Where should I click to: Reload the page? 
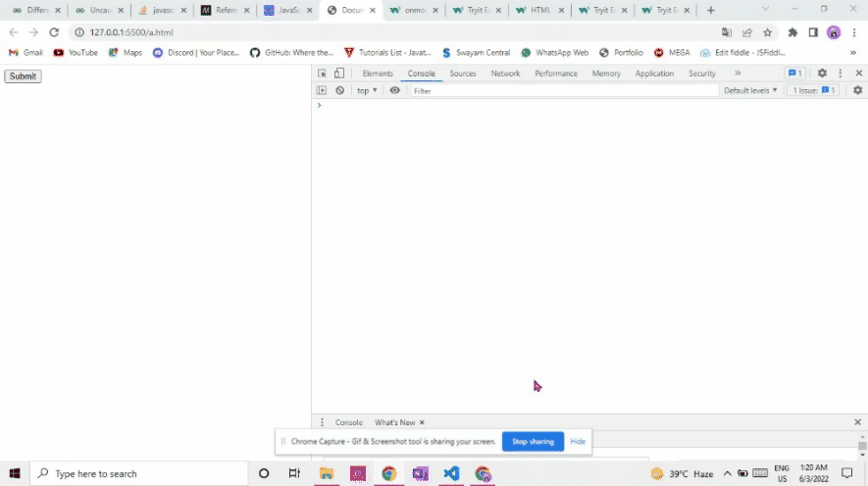54,32
